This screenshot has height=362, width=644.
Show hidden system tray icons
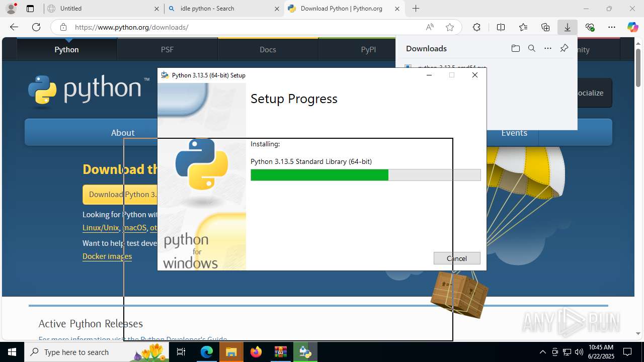[x=542, y=352]
